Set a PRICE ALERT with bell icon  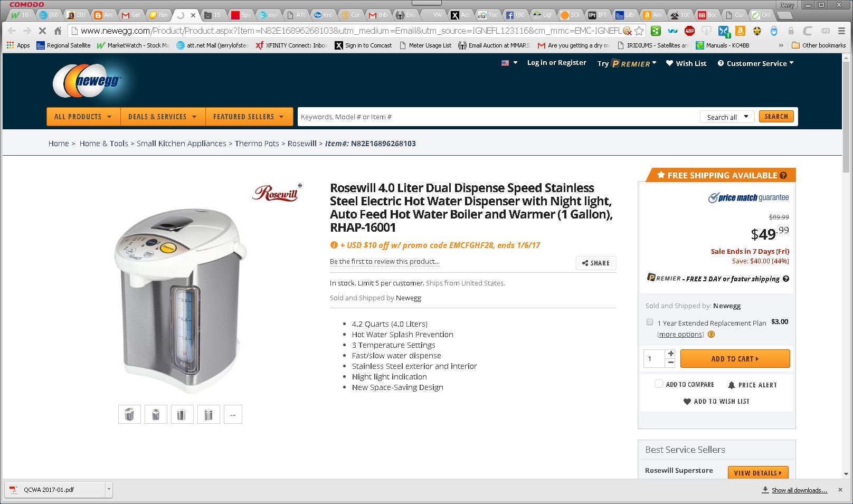[x=752, y=385]
